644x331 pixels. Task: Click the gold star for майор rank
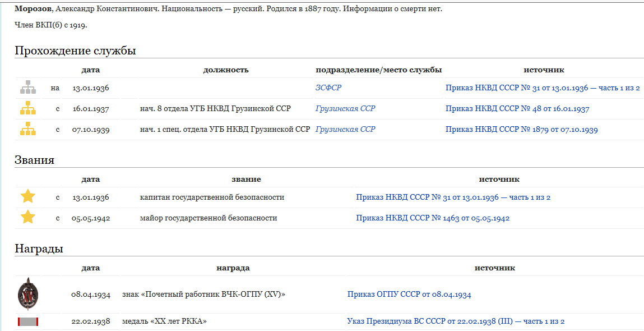point(28,218)
